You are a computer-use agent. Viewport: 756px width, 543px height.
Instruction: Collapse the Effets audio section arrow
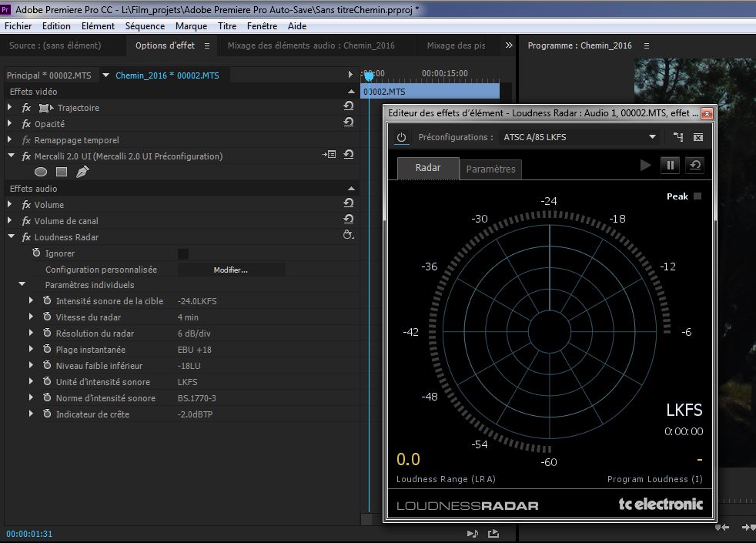(x=351, y=189)
